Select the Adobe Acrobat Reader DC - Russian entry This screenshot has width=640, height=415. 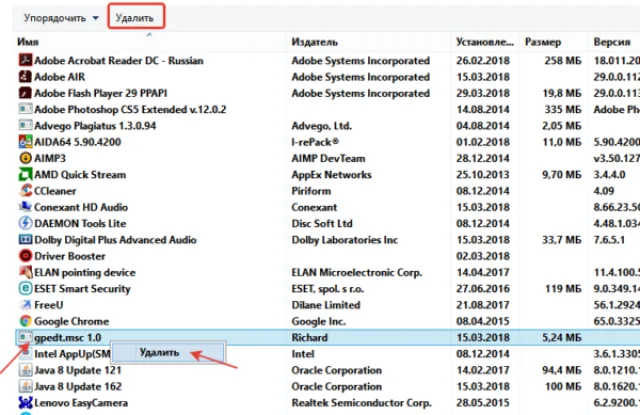click(119, 60)
